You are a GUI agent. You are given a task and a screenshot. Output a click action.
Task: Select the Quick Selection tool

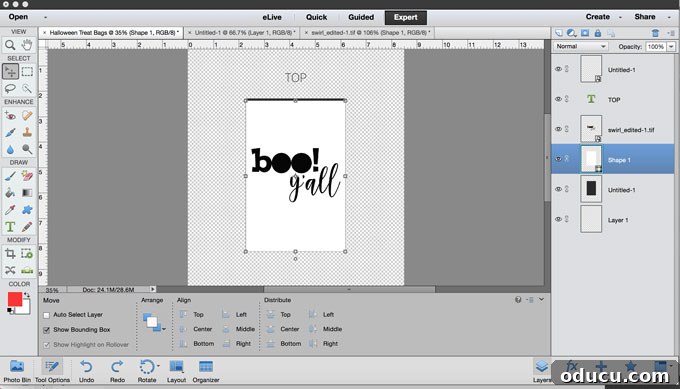tap(27, 88)
